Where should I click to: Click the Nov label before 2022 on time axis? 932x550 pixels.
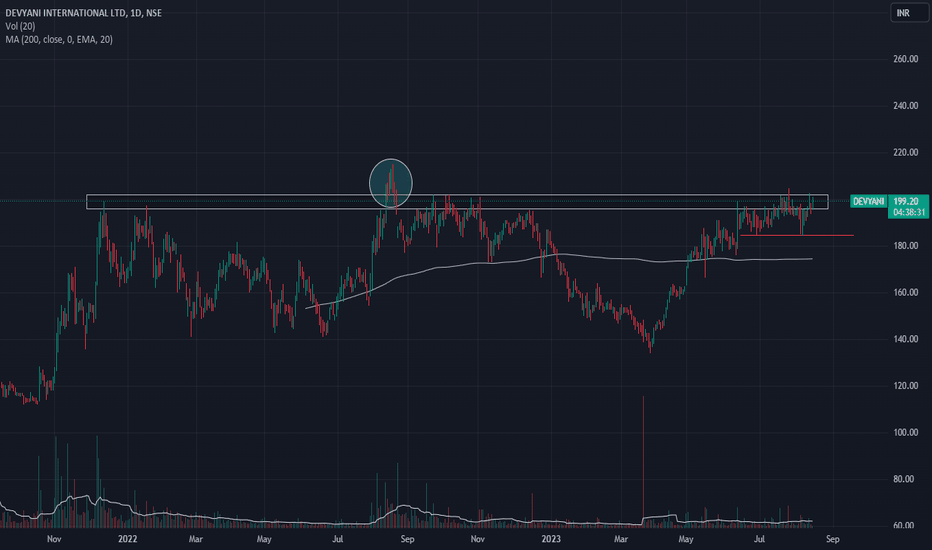tap(54, 539)
